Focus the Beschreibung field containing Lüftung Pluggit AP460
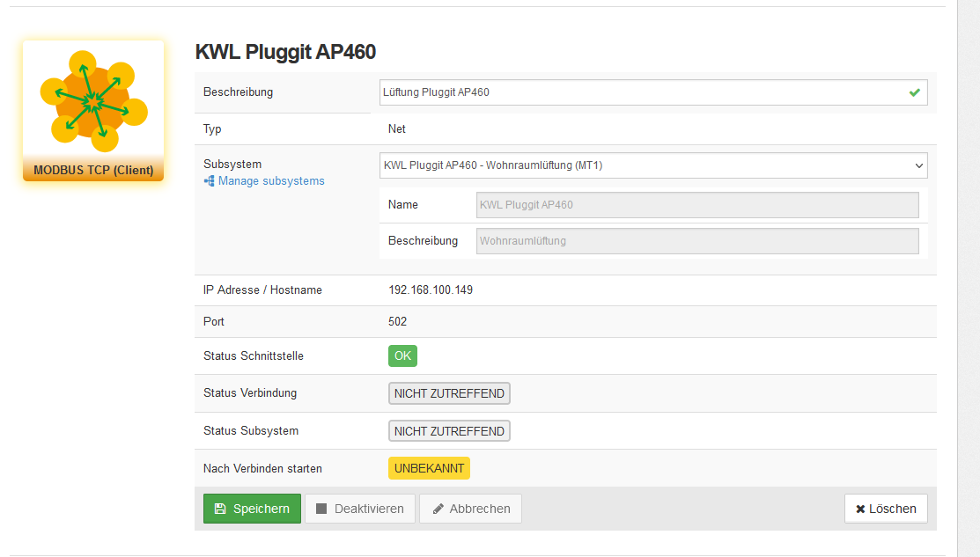Screen dimensions: 980x557 [x=653, y=92]
